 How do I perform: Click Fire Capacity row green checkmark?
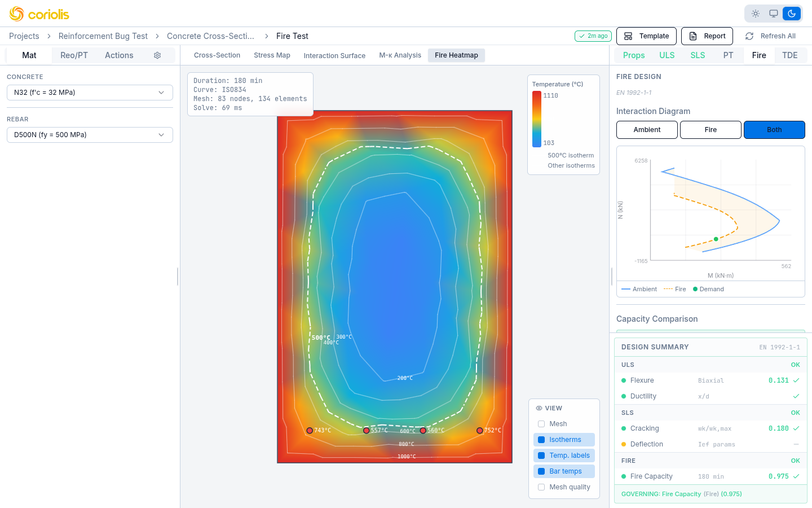pos(796,476)
